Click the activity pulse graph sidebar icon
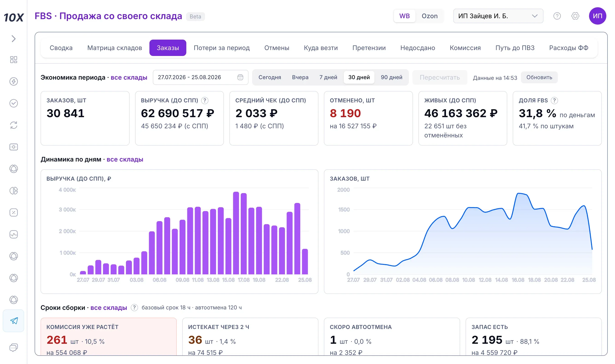Image resolution: width=615 pixels, height=364 pixels. pos(13,234)
